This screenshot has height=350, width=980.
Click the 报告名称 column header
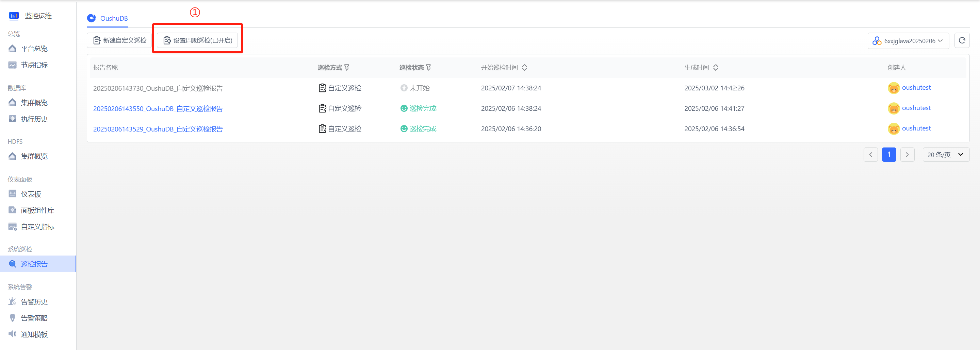pos(105,68)
